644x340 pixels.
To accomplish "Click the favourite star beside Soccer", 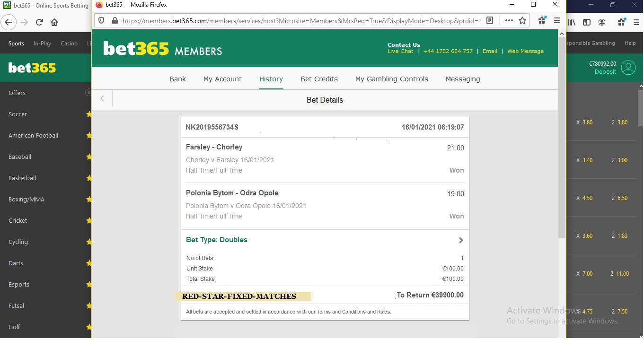I will click(88, 114).
